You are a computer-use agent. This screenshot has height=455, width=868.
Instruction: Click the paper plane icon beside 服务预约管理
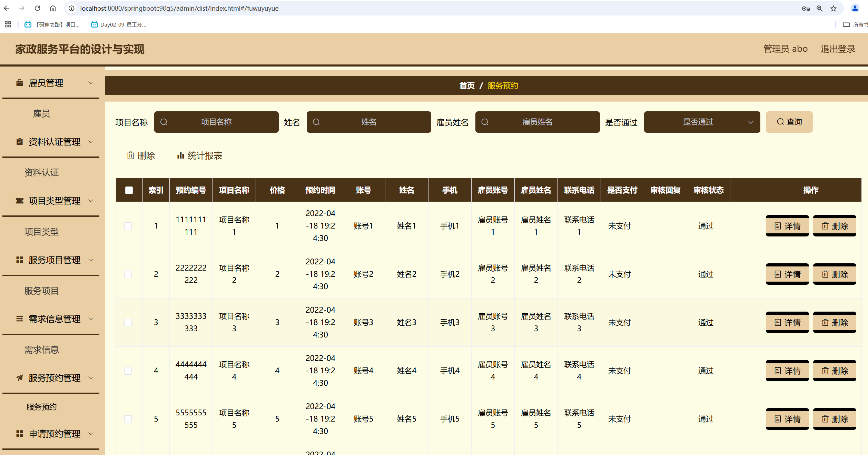[x=20, y=378]
